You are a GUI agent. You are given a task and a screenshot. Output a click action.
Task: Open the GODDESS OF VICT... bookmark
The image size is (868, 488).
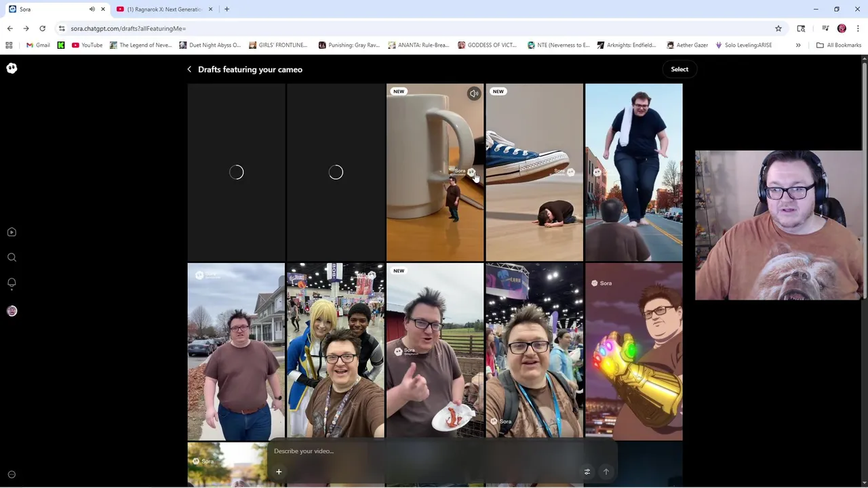click(x=487, y=45)
